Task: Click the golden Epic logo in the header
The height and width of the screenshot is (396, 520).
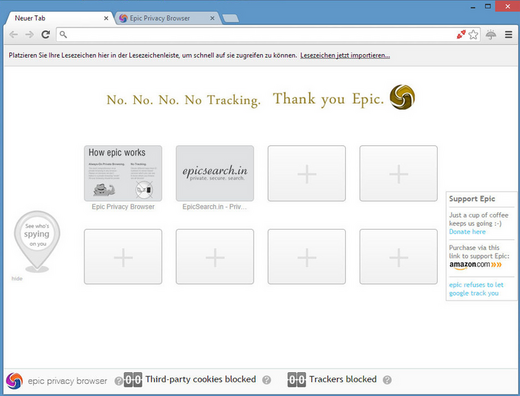Action: 402,97
